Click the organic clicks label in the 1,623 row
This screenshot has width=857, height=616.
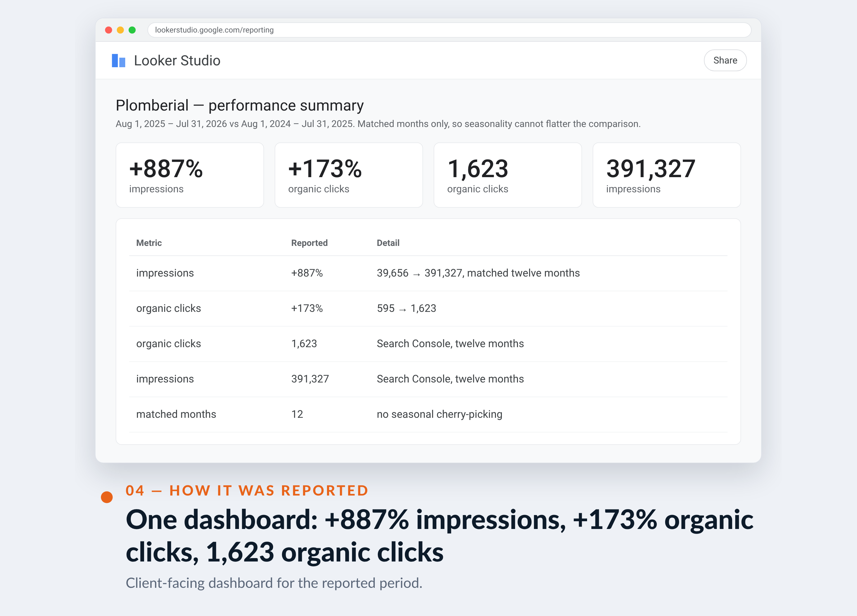click(169, 344)
